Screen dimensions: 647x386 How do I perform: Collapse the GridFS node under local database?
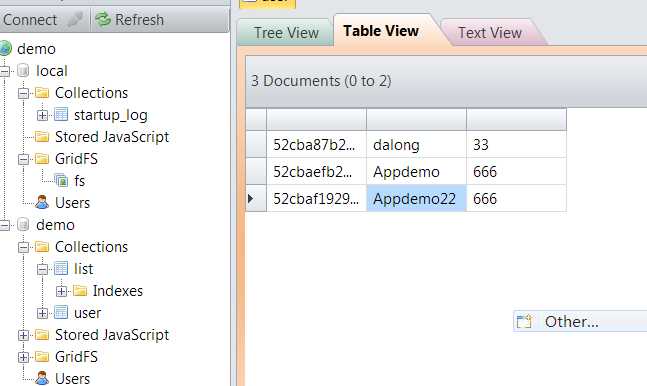24,159
